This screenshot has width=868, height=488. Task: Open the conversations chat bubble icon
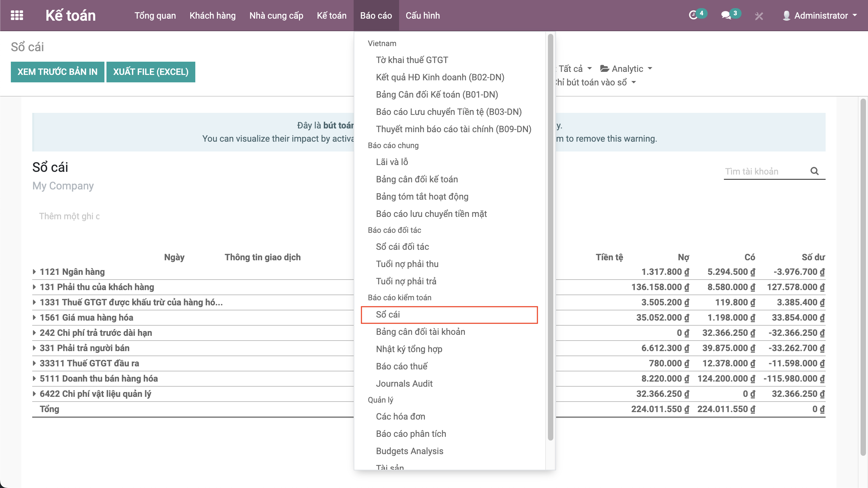726,15
